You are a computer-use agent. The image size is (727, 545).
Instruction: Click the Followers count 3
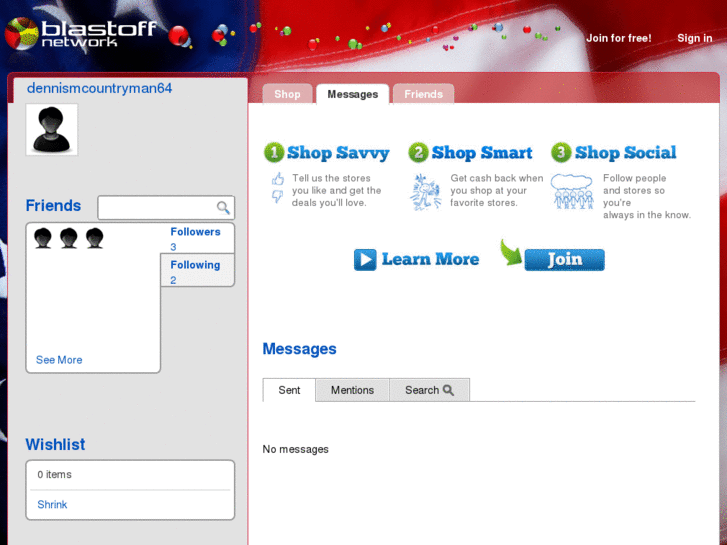click(173, 247)
